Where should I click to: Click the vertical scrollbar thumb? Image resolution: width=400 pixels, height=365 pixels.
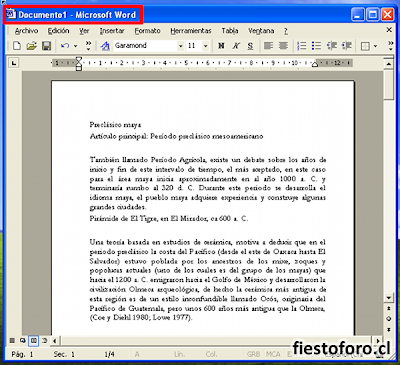[x=389, y=84]
